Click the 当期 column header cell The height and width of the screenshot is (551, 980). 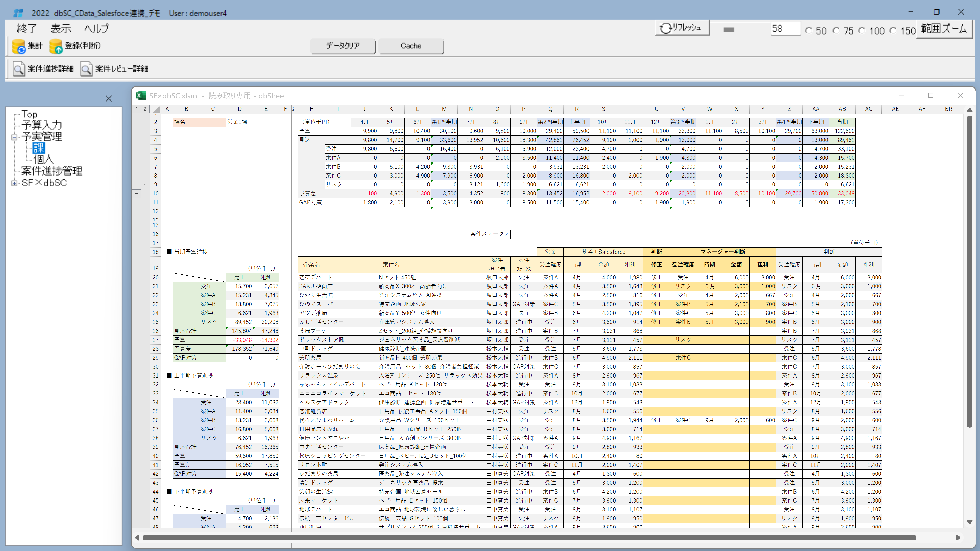(x=842, y=122)
